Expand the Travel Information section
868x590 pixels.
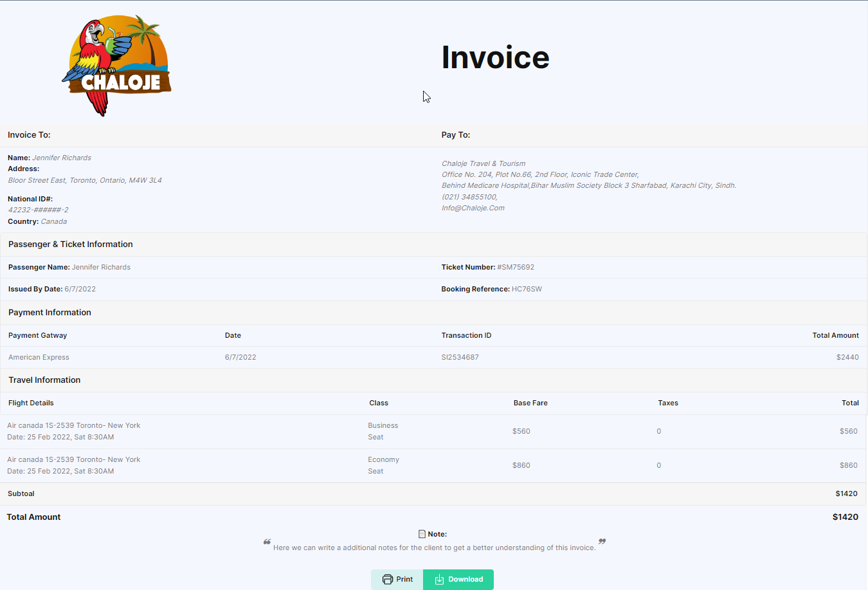(44, 380)
